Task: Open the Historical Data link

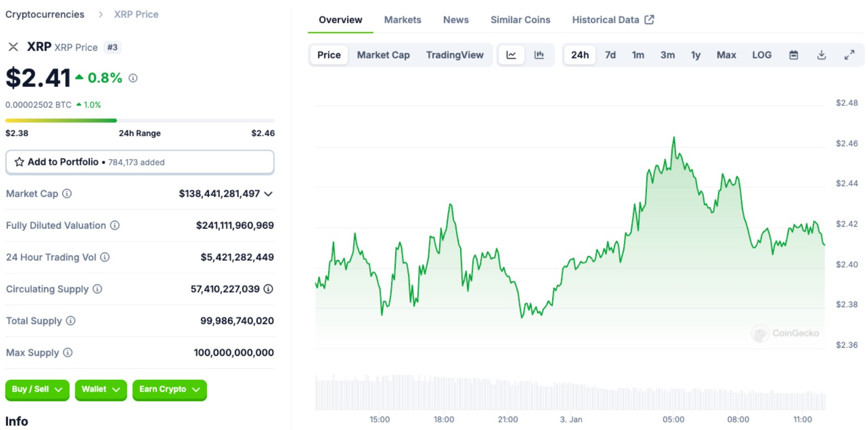Action: [x=612, y=20]
